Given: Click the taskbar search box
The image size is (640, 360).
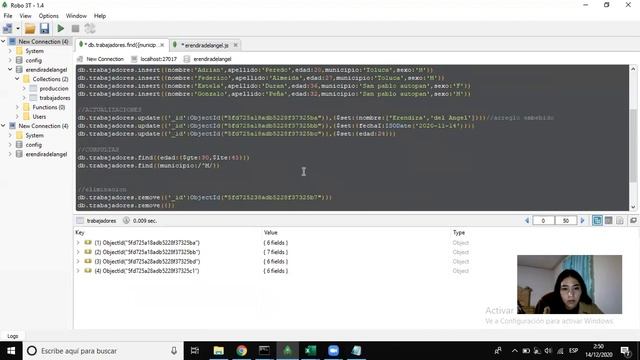Looking at the screenshot, I should point(102,351).
